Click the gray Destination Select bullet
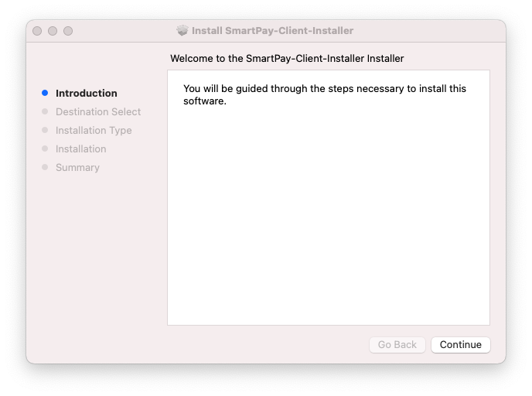Viewport: 532px width, 396px height. [x=45, y=111]
